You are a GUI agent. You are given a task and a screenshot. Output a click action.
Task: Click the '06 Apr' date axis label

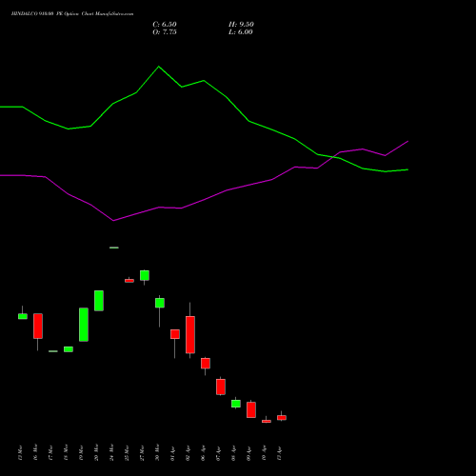point(203,452)
